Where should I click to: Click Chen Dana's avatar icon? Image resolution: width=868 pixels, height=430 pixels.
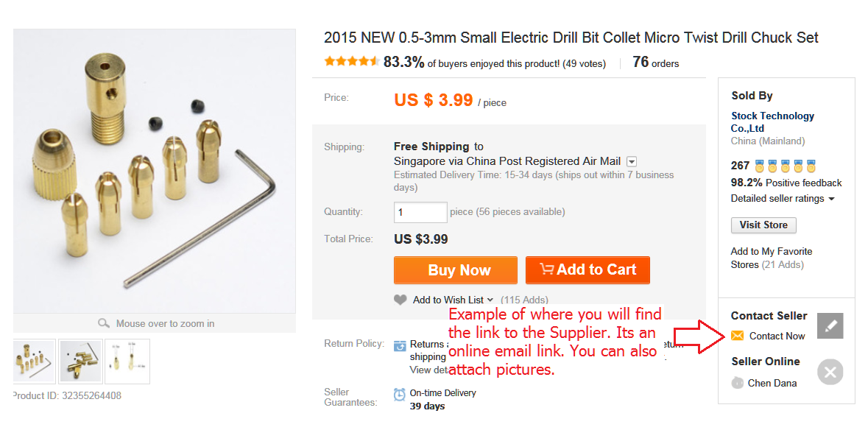click(x=737, y=383)
